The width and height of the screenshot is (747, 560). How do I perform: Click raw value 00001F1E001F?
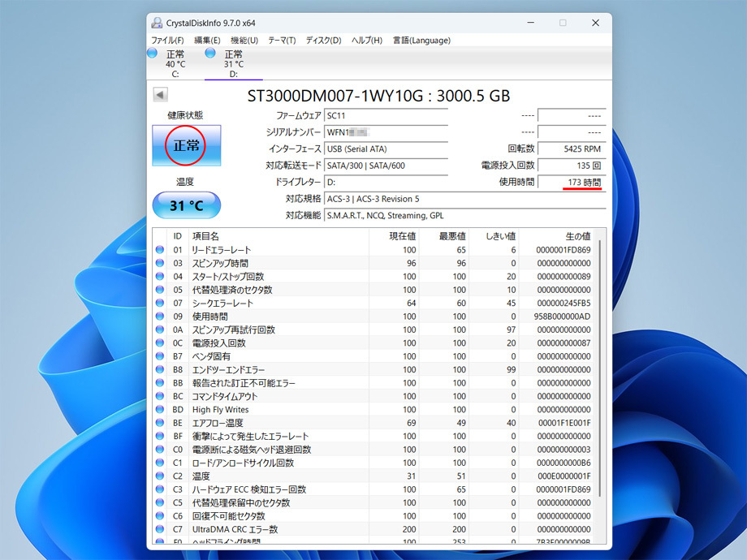564,424
